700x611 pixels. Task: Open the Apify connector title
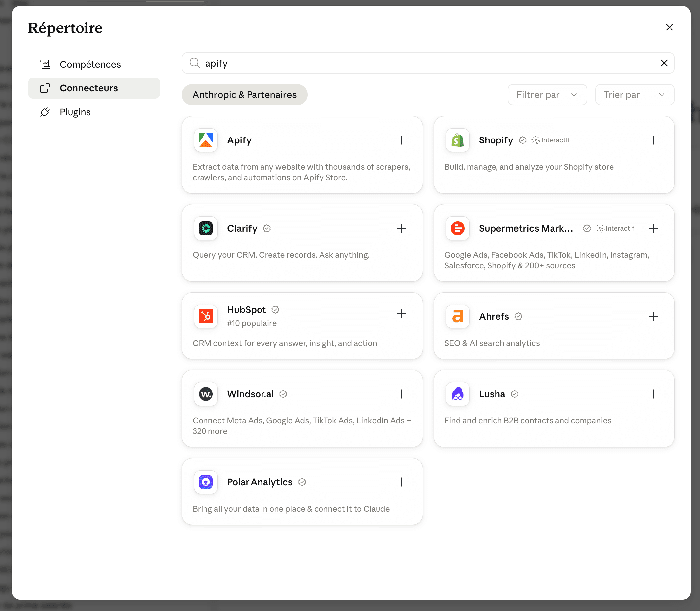[239, 140]
